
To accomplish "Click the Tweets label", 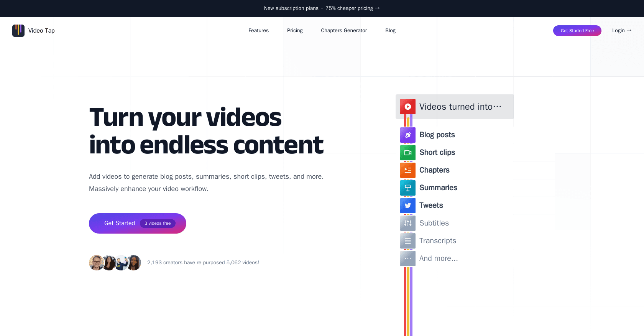I will [x=431, y=206].
